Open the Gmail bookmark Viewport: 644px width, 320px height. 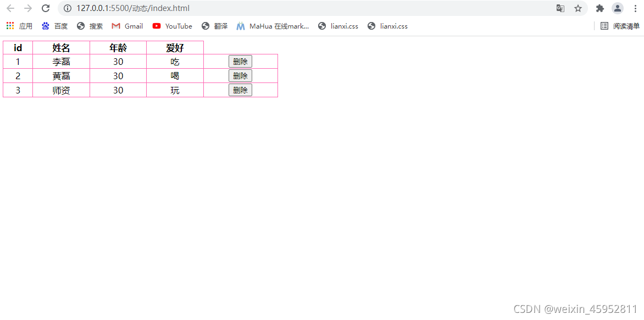pyautogui.click(x=127, y=26)
